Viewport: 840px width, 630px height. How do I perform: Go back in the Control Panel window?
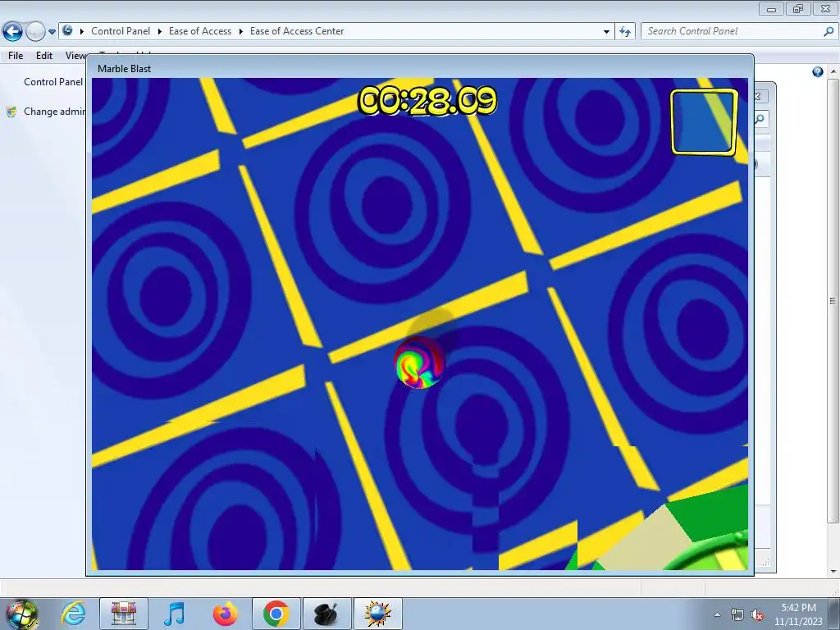13,31
